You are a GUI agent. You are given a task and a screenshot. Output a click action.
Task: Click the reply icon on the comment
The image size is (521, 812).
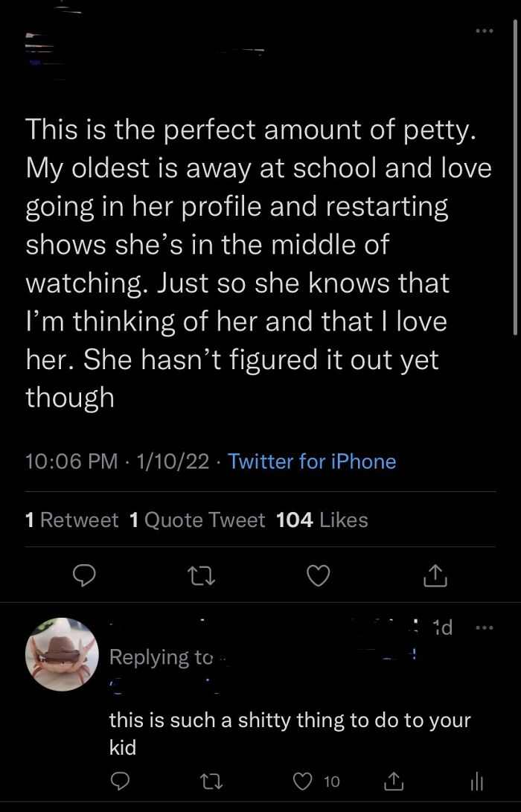click(x=119, y=781)
